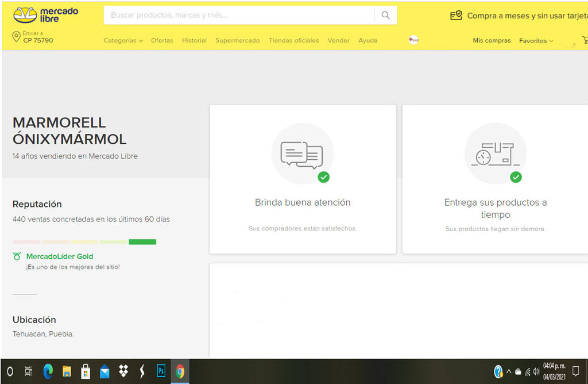
Task: Click 'Sus compradores están satisfechos.' text
Action: click(303, 228)
